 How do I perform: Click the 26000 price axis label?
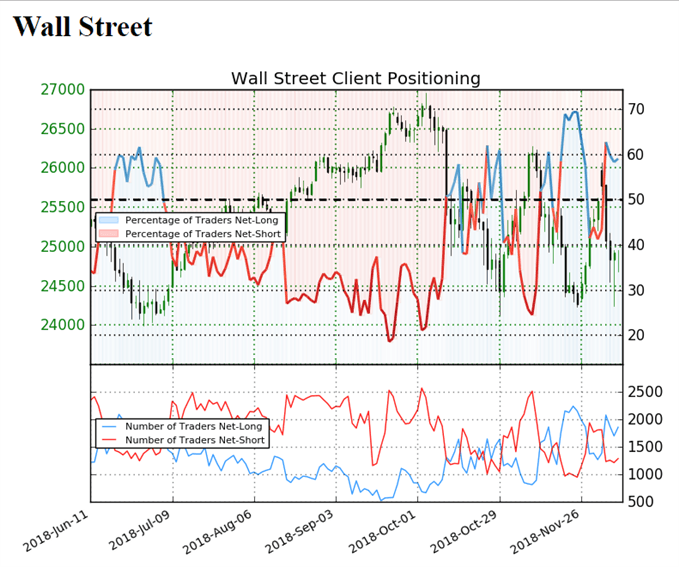(63, 168)
